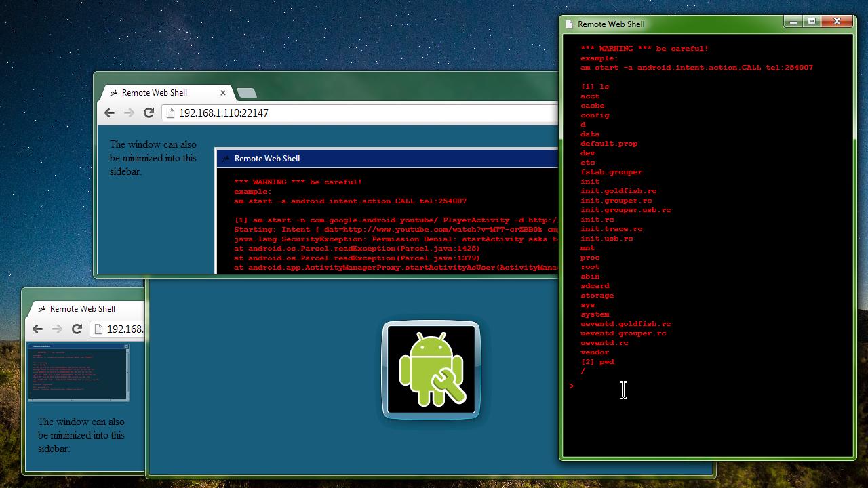Restore the minimized shell thumbnail in sidebar
The height and width of the screenshot is (488, 868).
click(x=78, y=372)
